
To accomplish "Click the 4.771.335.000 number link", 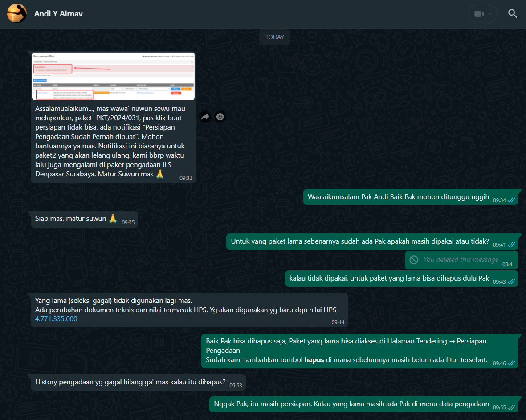I will coord(56,319).
